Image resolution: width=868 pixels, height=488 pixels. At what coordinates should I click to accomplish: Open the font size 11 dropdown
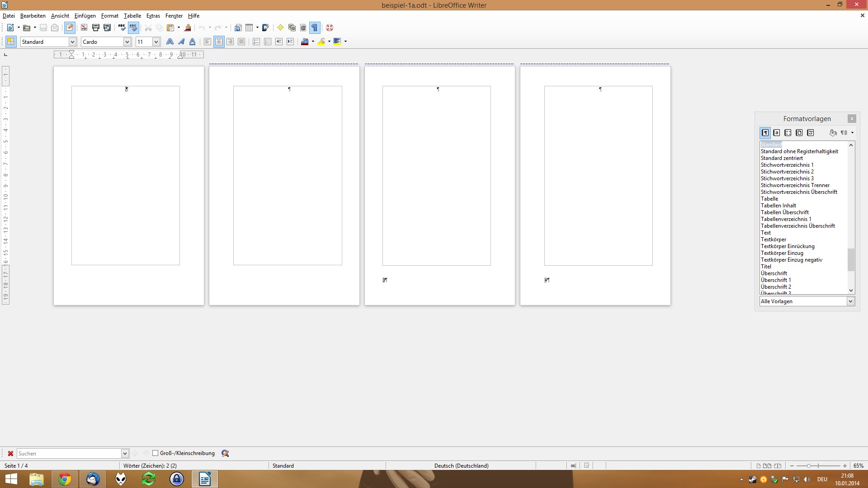click(156, 42)
